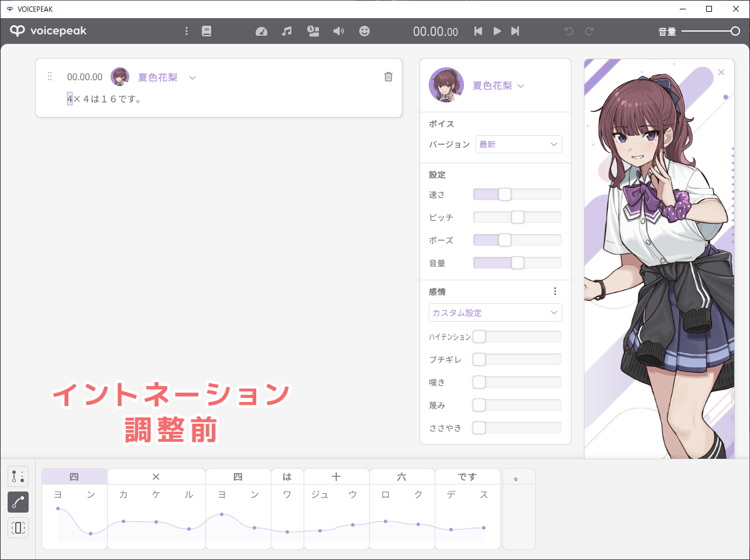Click the speaker volume icon in toolbar
Screen dimensions: 750x560
(x=339, y=31)
